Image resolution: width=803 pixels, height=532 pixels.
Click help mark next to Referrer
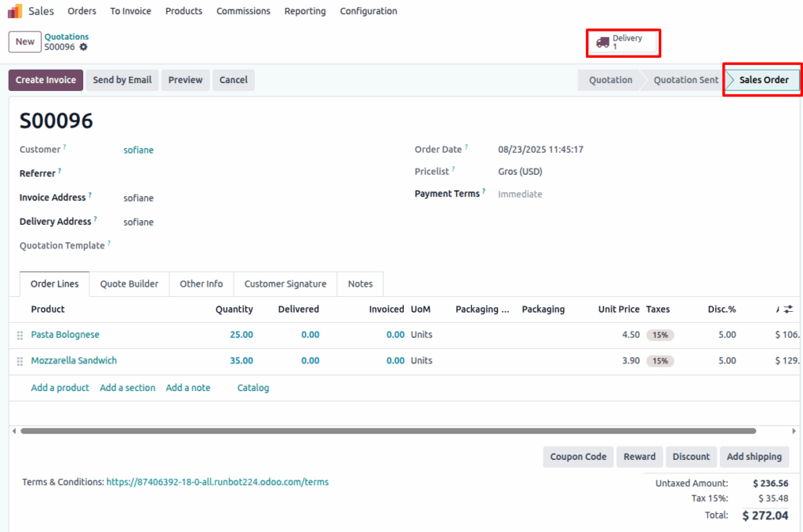(60, 171)
